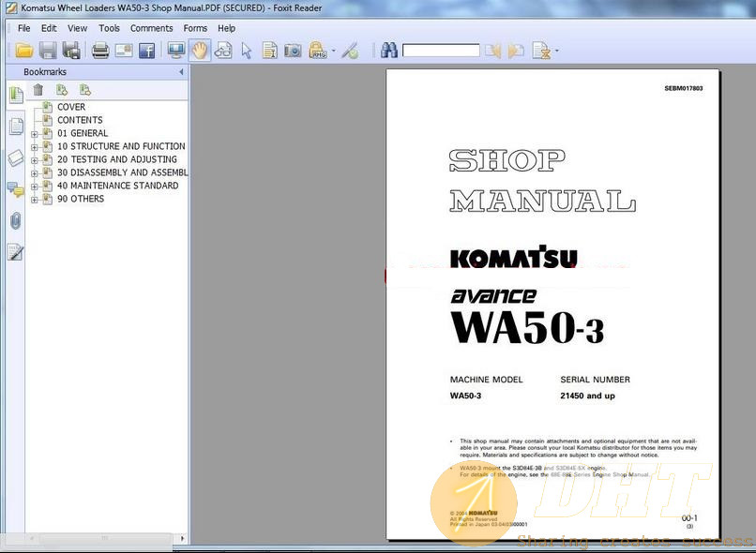This screenshot has height=553, width=756.
Task: Expand the 30 DISASSEMBLY AND ASSEMBLY node
Action: [x=34, y=173]
